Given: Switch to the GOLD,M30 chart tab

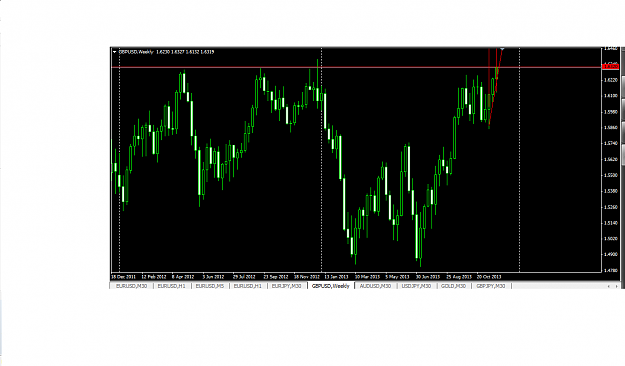Looking at the screenshot, I should coord(454,286).
